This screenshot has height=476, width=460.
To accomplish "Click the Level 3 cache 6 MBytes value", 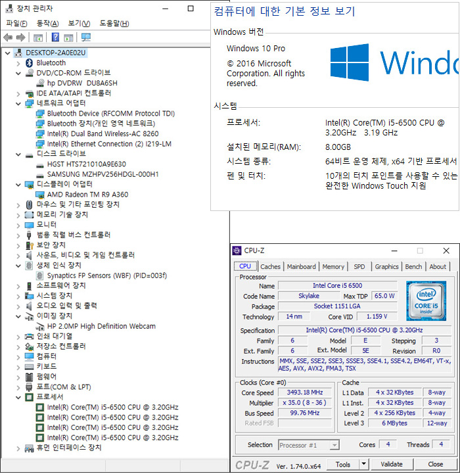I will click(x=394, y=423).
